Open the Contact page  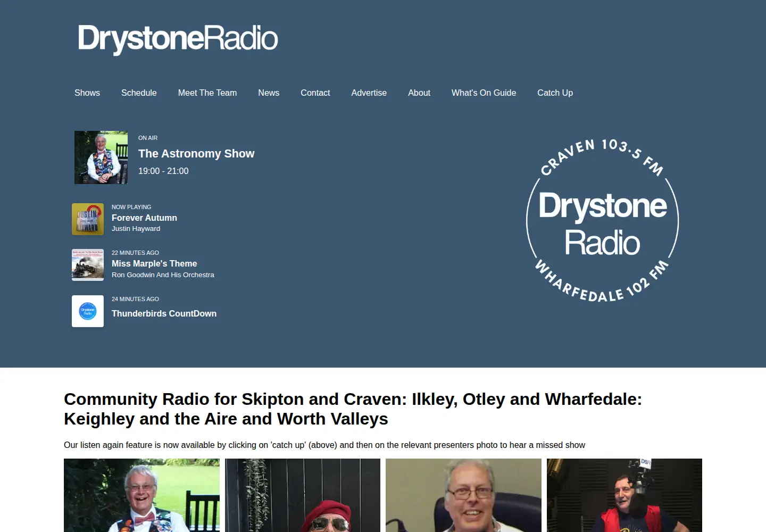tap(315, 93)
